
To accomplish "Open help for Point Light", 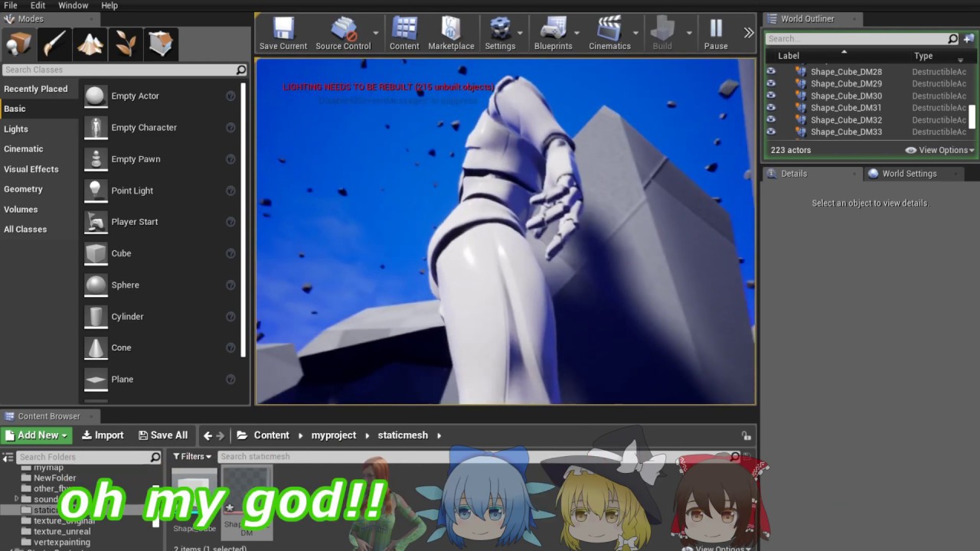I will tap(230, 191).
